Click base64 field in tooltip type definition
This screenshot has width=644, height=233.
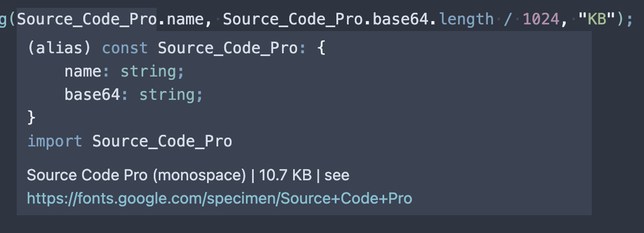coord(92,95)
